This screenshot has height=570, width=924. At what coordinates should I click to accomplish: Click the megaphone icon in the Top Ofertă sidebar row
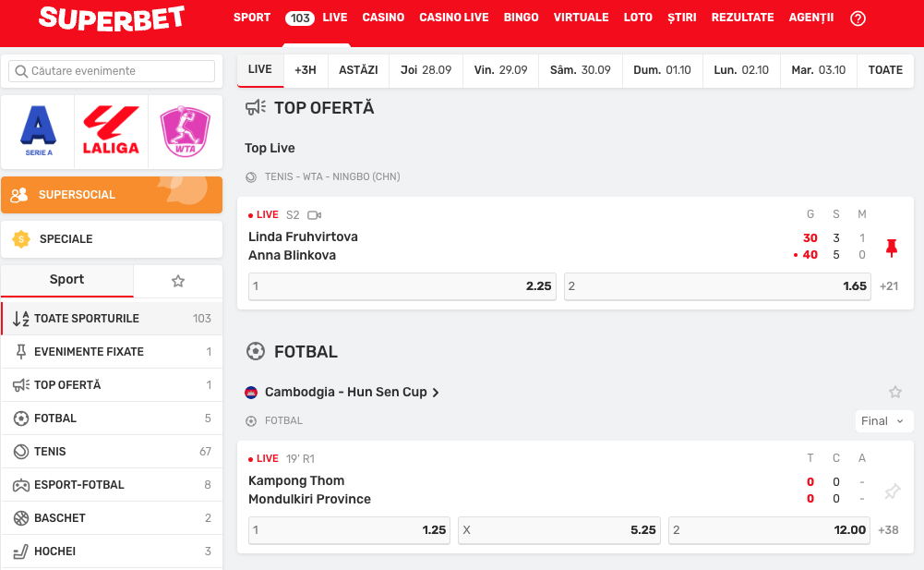point(20,385)
